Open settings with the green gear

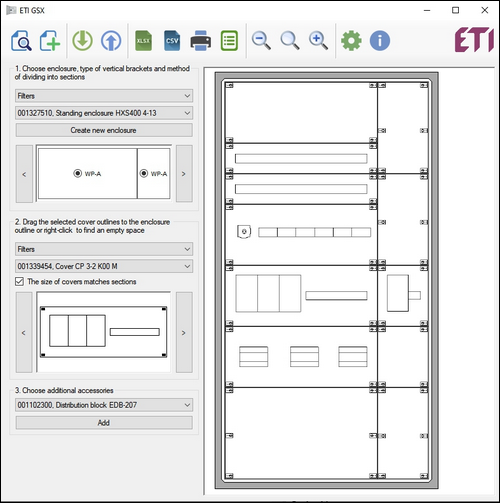[x=351, y=41]
